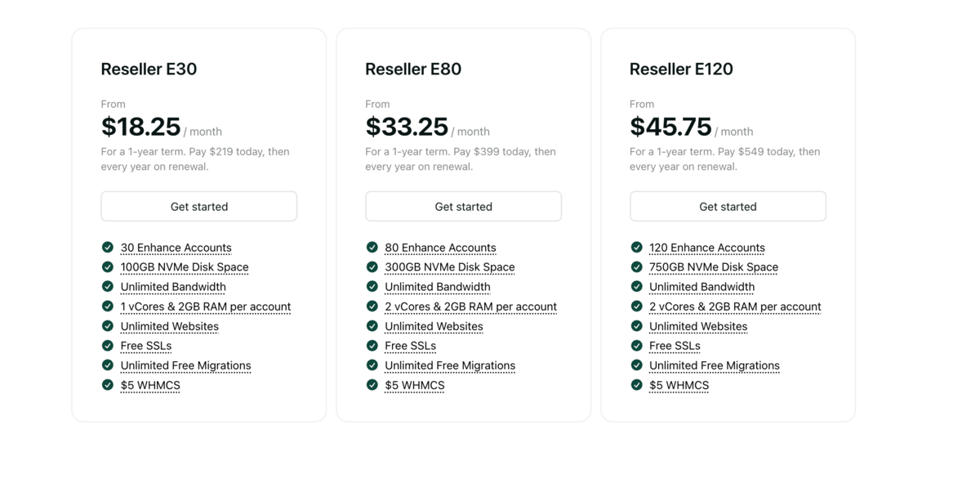Click E120 Unlimited Free Migrations checkmark icon
This screenshot has width=980, height=488.
click(637, 365)
